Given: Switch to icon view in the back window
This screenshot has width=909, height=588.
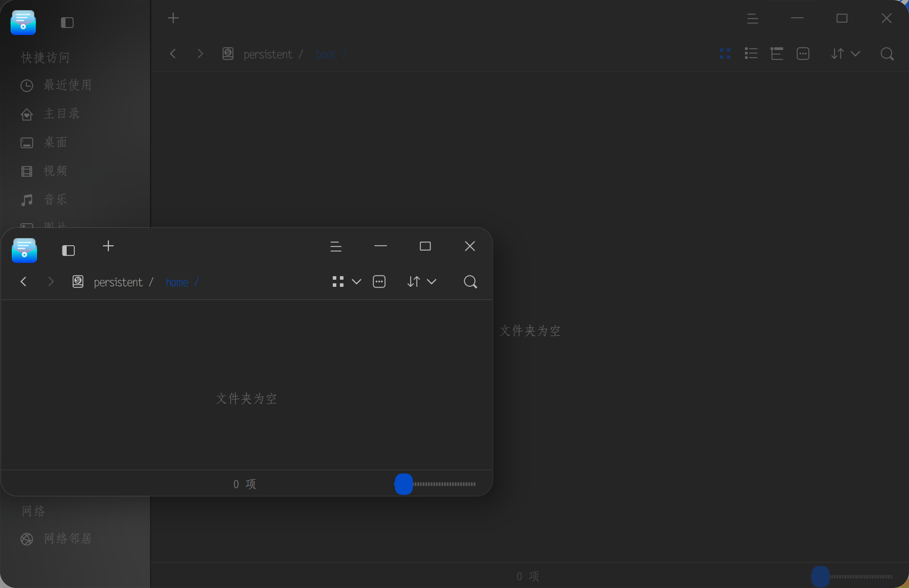Looking at the screenshot, I should point(725,54).
